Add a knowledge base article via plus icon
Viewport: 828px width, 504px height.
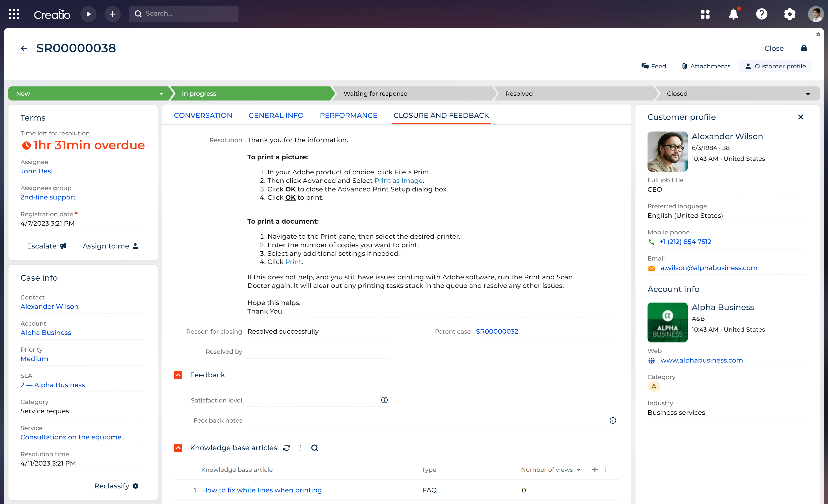pos(595,469)
